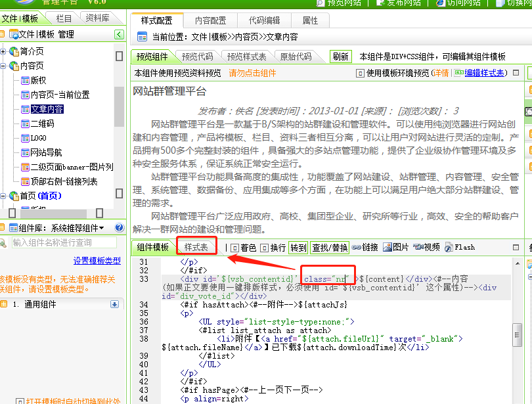The image size is (532, 404).
Task: Expand the 简介页 tree node
Action: (x=4, y=51)
